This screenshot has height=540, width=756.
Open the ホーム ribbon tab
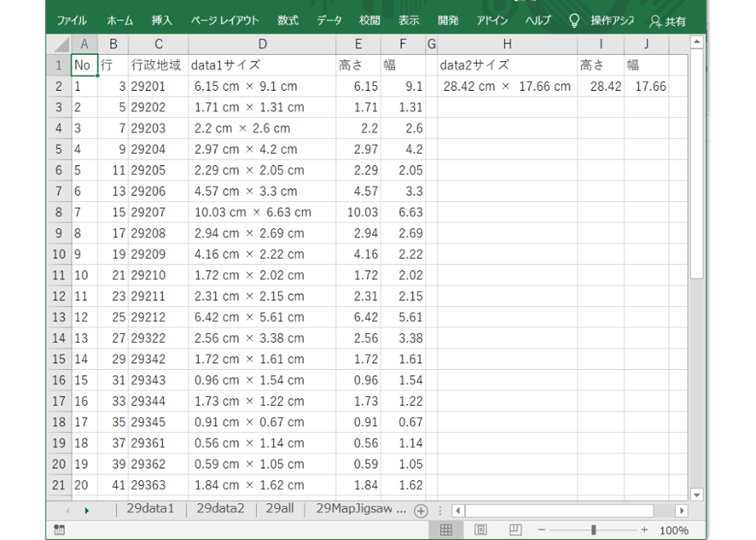pos(119,20)
